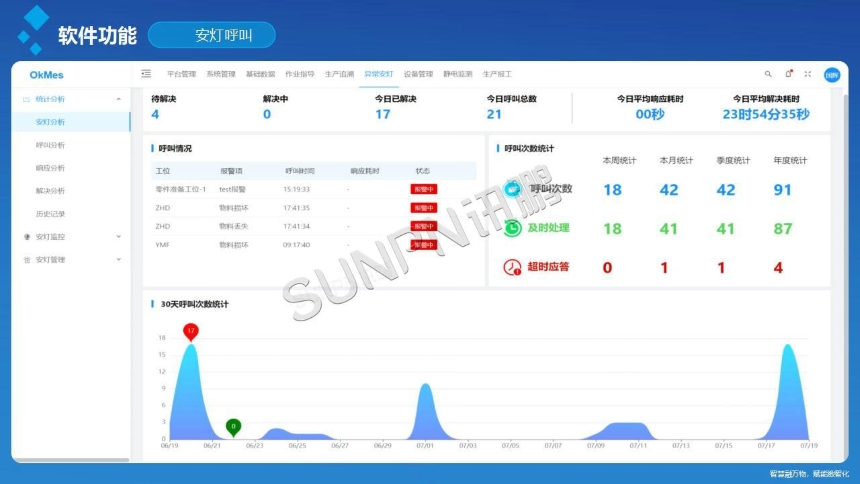
Task: Collapse the sidebar with the hamburger icon
Action: click(x=146, y=74)
